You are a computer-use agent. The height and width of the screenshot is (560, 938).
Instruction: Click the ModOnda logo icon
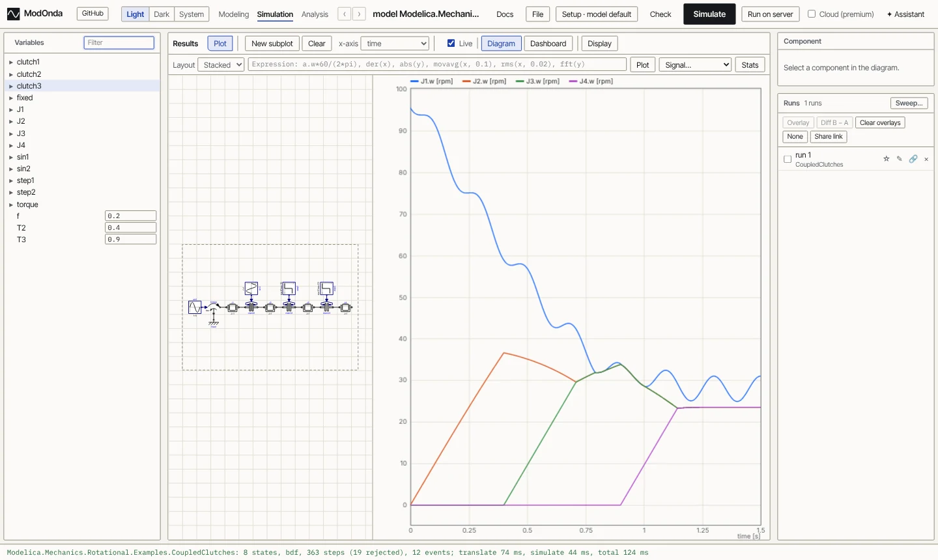(13, 14)
